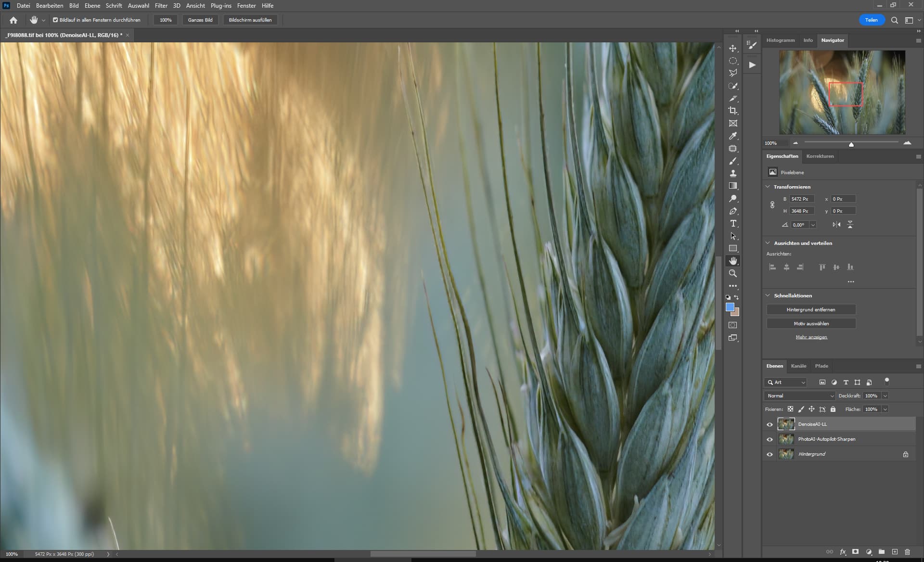Viewport: 924px width, 562px height.
Task: Select the Eyedropper tool
Action: [732, 136]
